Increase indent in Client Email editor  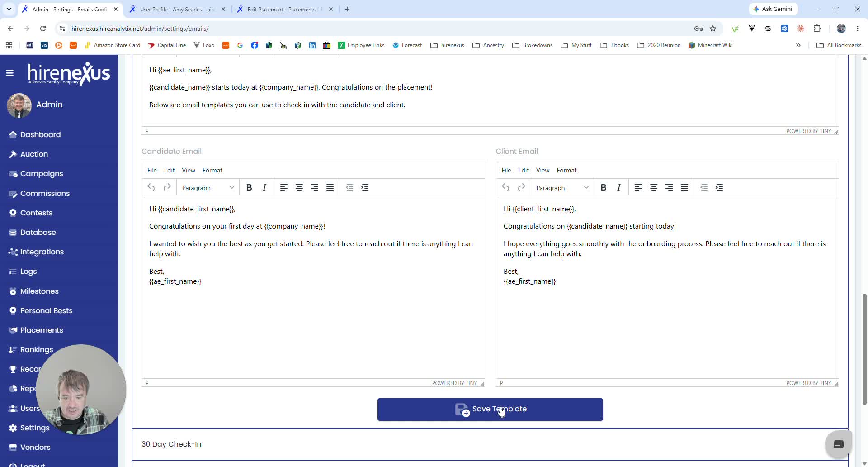click(719, 187)
